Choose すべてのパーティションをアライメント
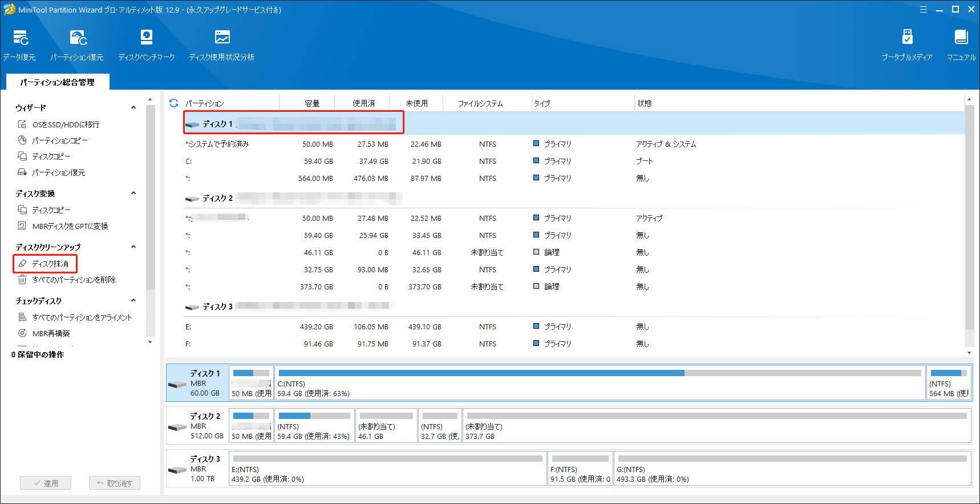This screenshot has height=504, width=980. [x=75, y=317]
